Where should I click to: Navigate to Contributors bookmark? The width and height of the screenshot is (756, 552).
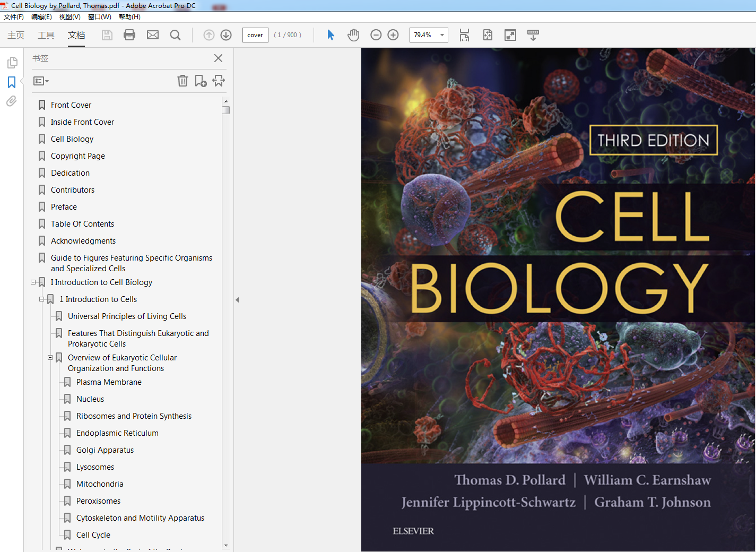pos(73,190)
